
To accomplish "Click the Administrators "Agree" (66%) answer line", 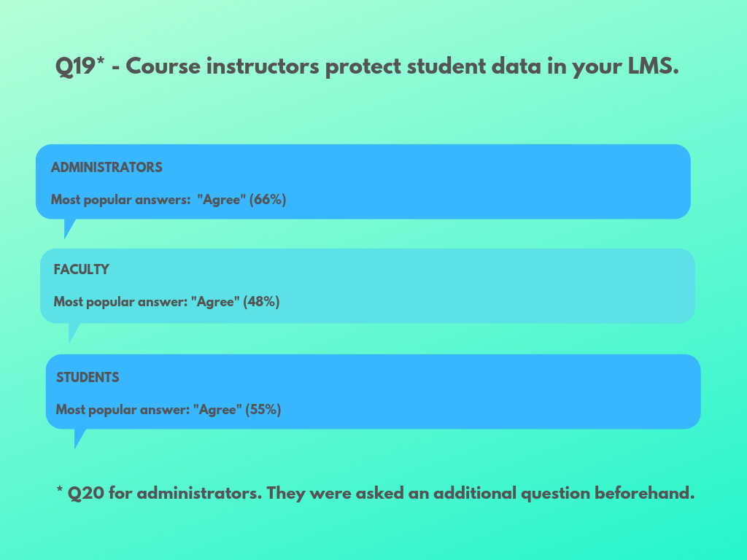I will click(x=169, y=200).
